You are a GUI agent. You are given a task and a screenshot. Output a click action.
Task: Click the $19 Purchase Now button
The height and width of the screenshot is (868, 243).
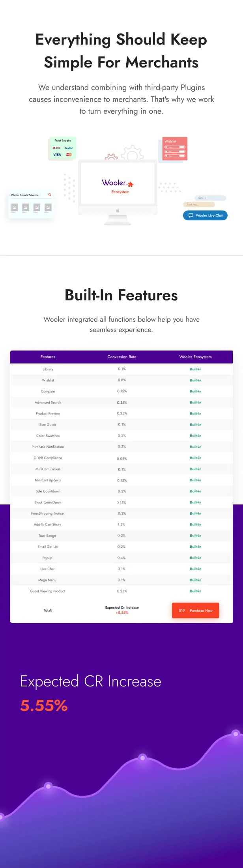click(x=195, y=610)
